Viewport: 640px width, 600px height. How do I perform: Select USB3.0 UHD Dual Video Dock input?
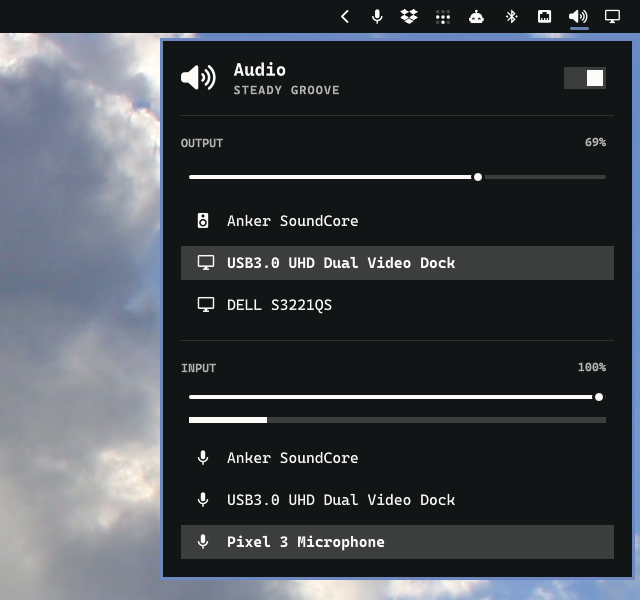pyautogui.click(x=397, y=500)
